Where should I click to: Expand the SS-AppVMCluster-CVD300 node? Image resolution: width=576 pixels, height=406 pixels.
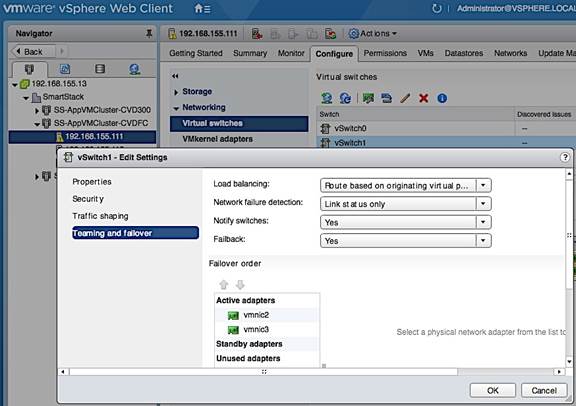[x=37, y=110]
